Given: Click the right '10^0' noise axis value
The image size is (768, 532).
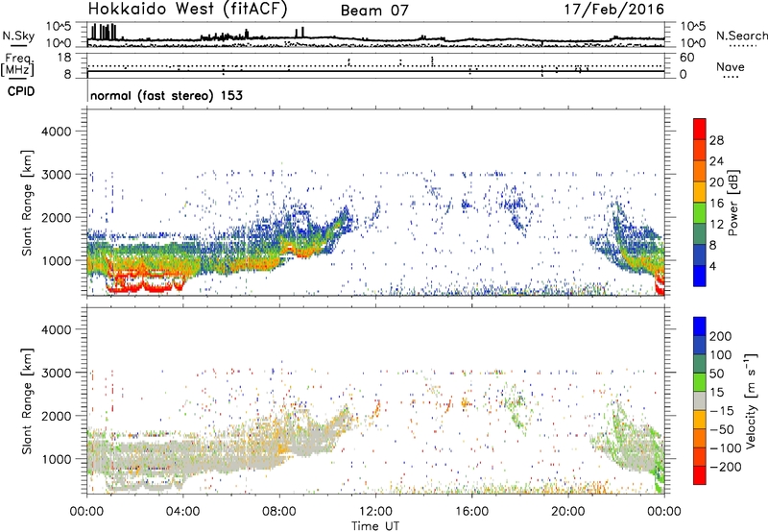Looking at the screenshot, I should pyautogui.click(x=693, y=43).
